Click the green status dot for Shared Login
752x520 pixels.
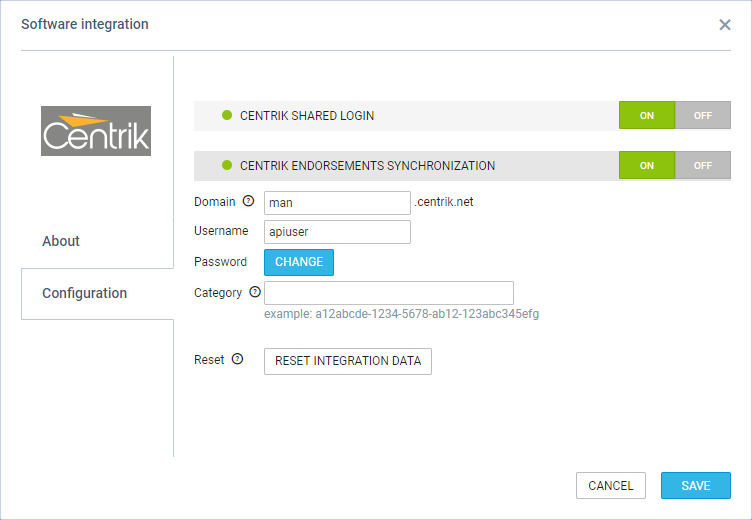click(227, 115)
